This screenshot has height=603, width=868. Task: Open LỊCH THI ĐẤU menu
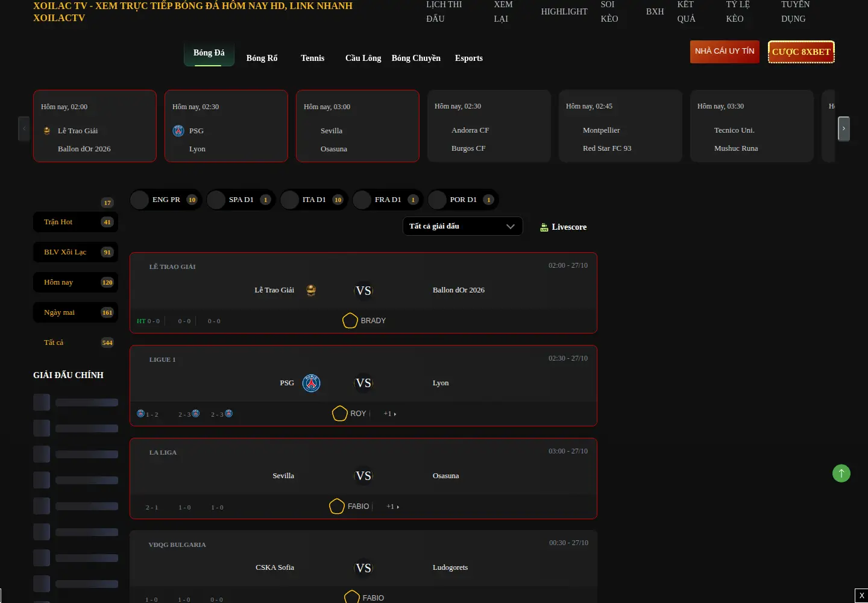click(444, 11)
